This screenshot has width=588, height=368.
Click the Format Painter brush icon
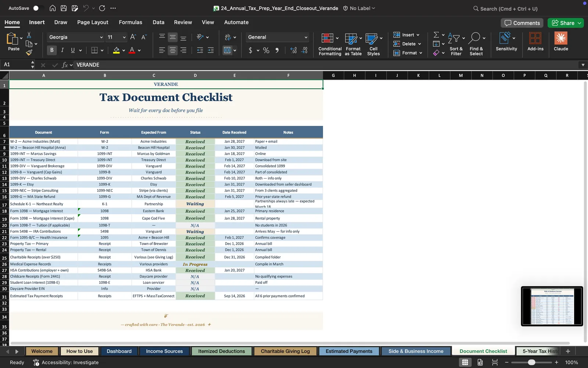29,53
